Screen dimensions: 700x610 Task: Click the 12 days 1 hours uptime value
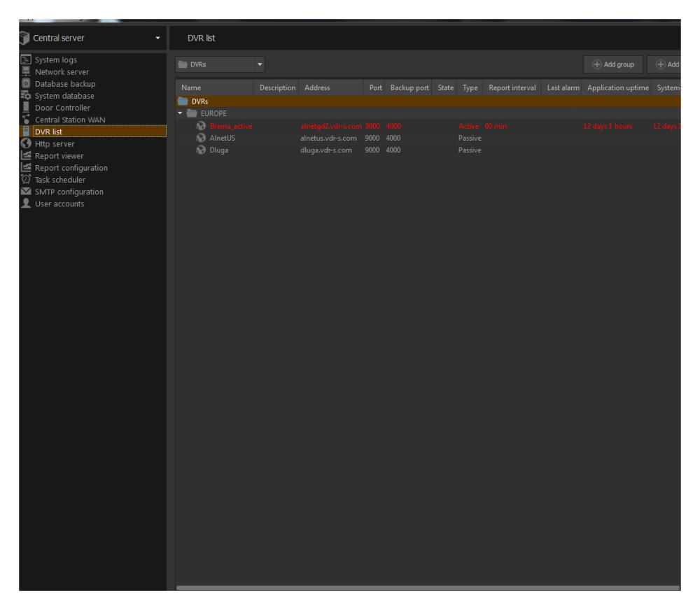tap(608, 127)
